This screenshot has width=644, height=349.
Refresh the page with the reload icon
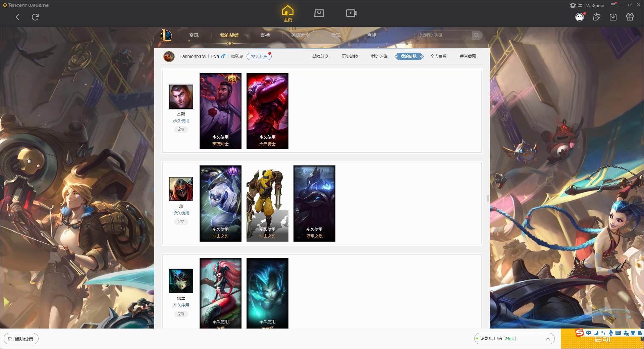coord(35,17)
